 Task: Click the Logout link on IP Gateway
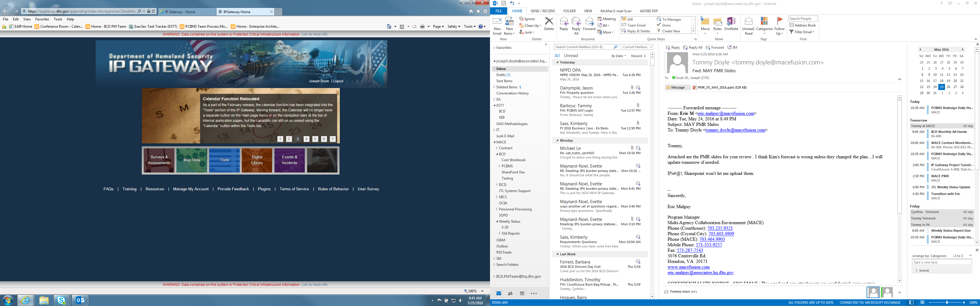(x=338, y=81)
